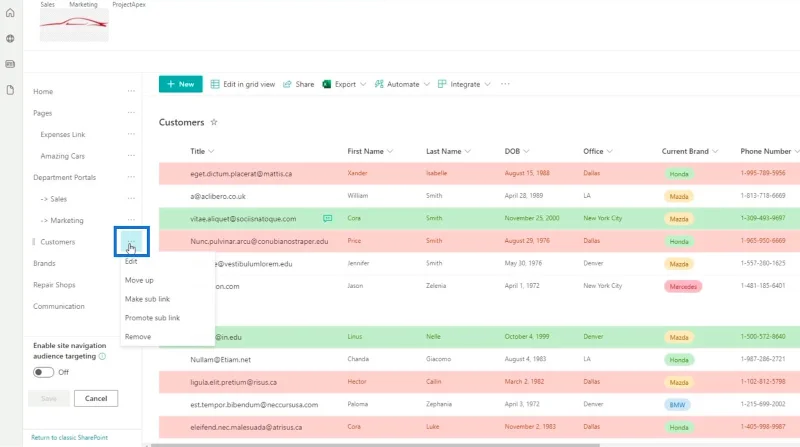Viewport: 800px width, 447px height.
Task: Open ellipsis menu next to Home
Action: (131, 91)
